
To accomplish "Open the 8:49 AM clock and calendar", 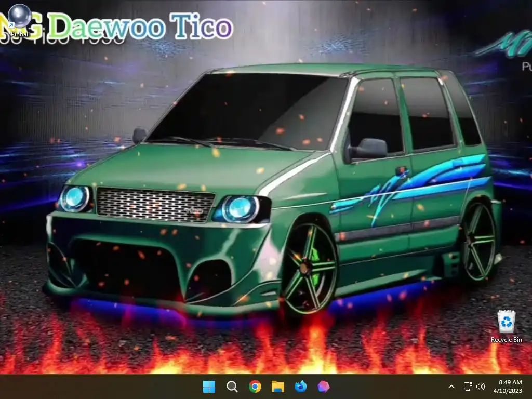I will pos(508,387).
